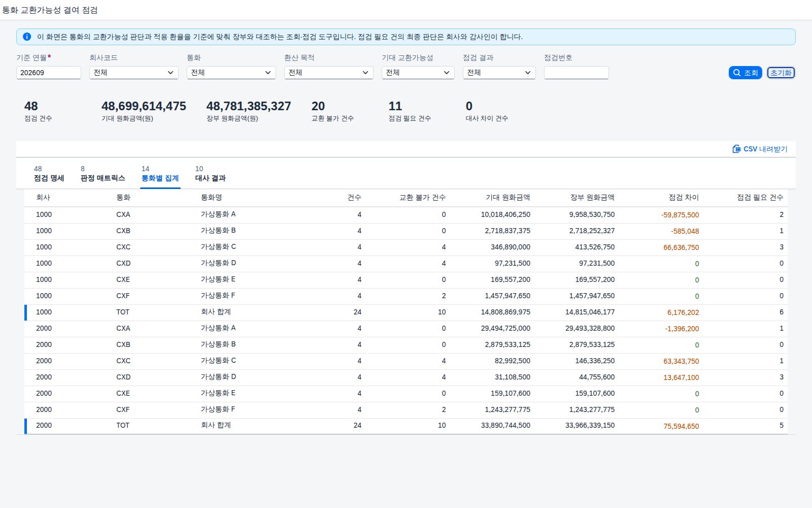
Task: Open the 점검 결과 dropdown
Action: tap(499, 73)
